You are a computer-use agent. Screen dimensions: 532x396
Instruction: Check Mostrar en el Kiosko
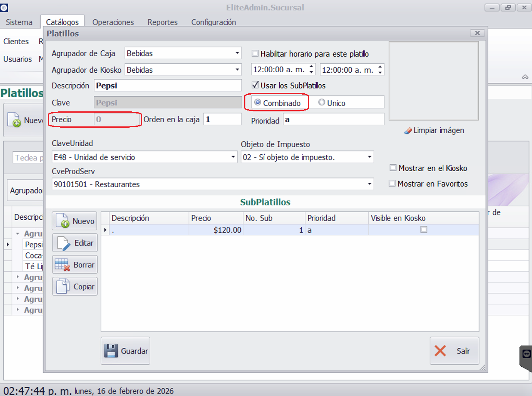[393, 168]
